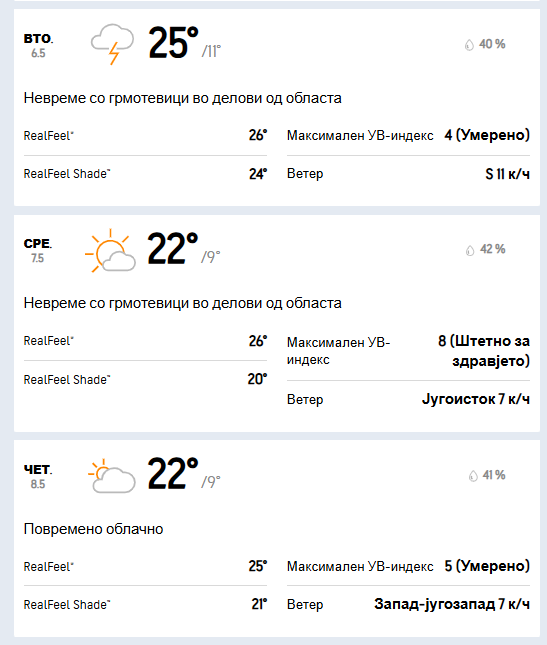The width and height of the screenshot is (547, 645).
Task: Click the raindrop icon next to 40 %
Action: (469, 44)
